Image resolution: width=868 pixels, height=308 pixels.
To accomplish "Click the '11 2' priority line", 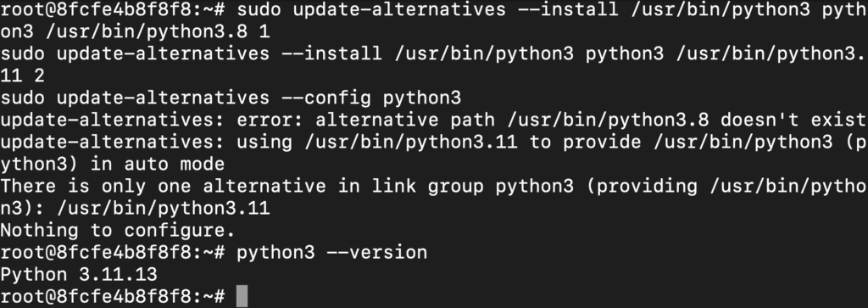I will (x=22, y=76).
